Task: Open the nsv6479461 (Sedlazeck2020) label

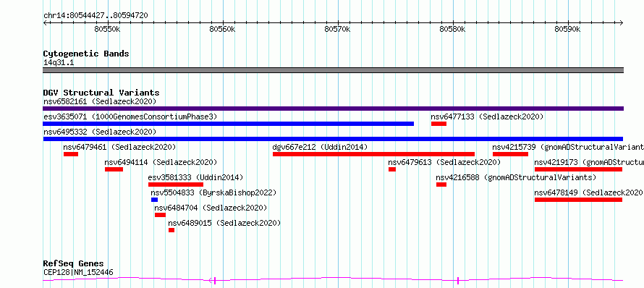Action: [x=119, y=147]
